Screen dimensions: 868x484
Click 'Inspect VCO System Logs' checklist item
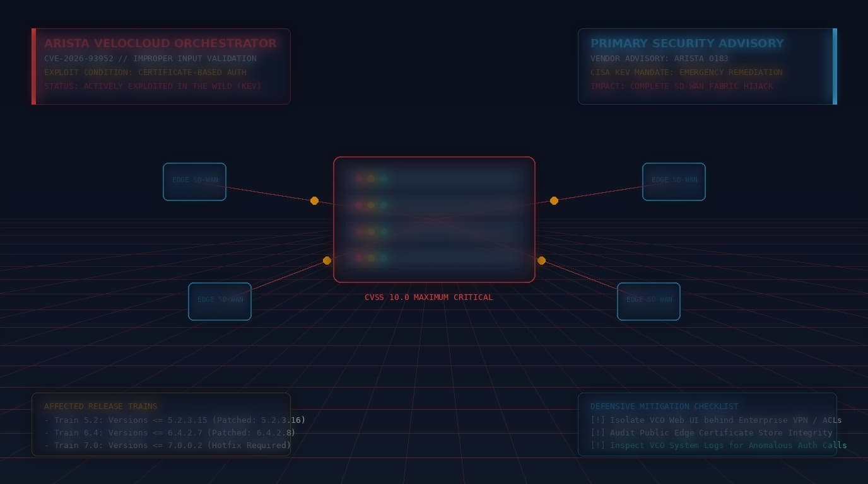718,446
